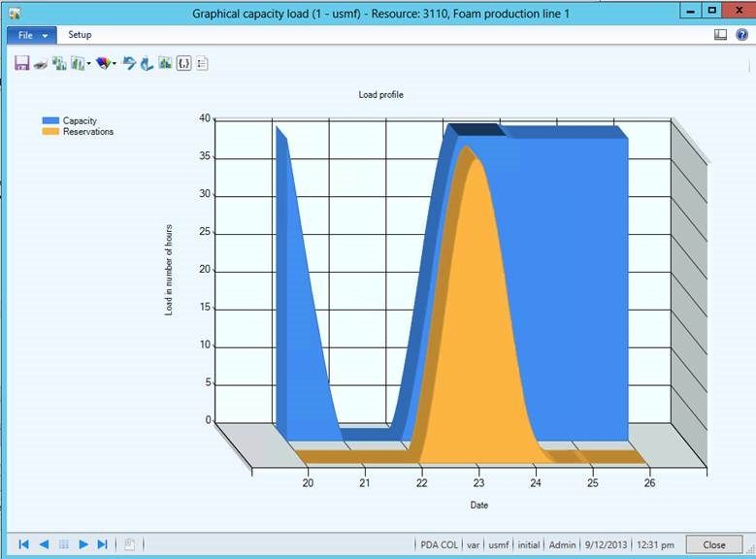Click the Close button
This screenshot has height=559, width=756.
(713, 544)
